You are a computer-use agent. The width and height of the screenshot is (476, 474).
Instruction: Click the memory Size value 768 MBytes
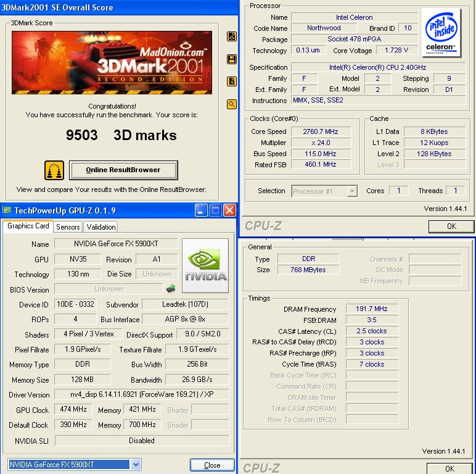pos(308,270)
